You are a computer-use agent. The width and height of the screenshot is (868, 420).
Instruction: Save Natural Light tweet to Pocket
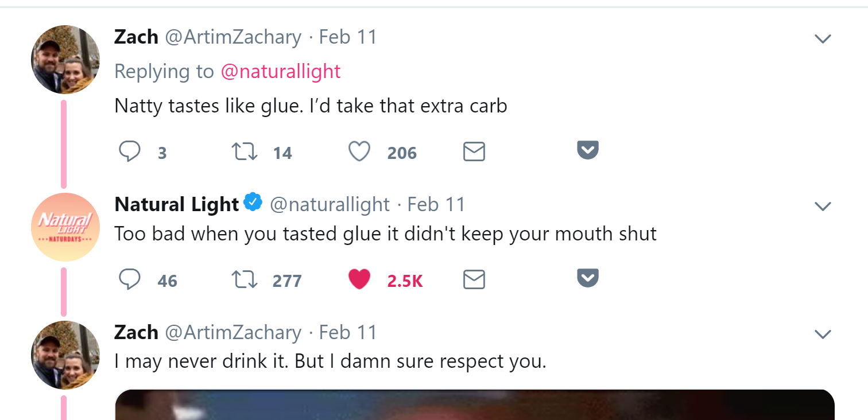pos(588,278)
